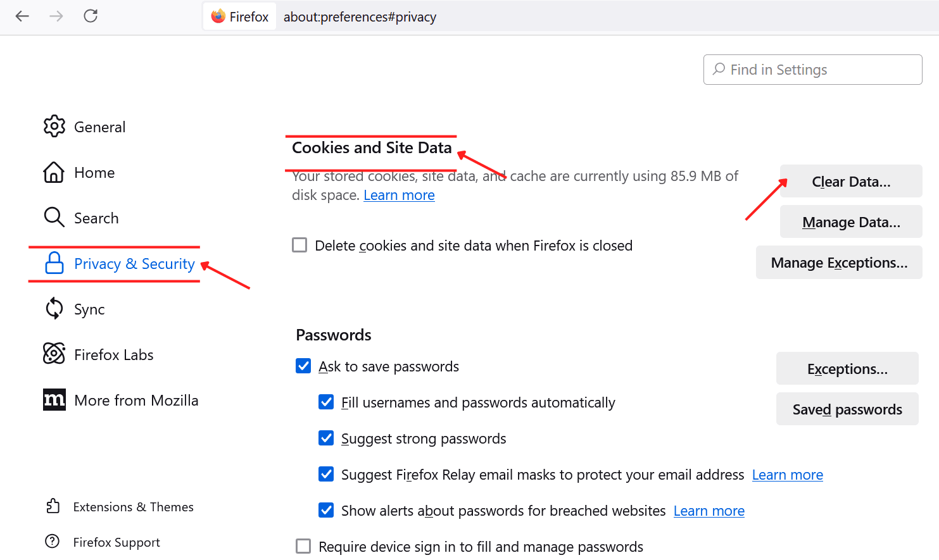The image size is (939, 560).
Task: Click the back navigation arrow
Action: click(22, 16)
